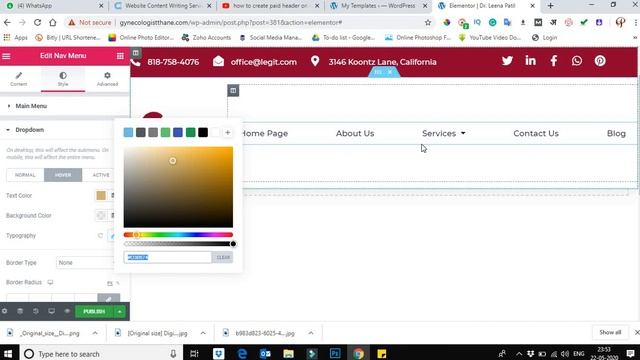Screen dimensions: 640x360
Task: Open Zoho Accounts bookmark
Action: coord(206,38)
